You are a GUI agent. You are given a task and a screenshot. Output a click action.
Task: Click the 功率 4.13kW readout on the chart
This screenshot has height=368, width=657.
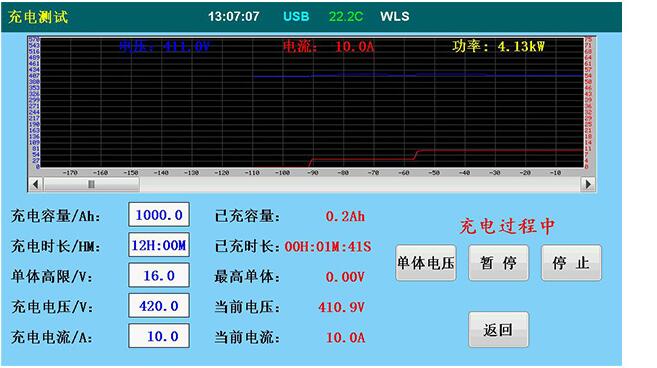498,46
